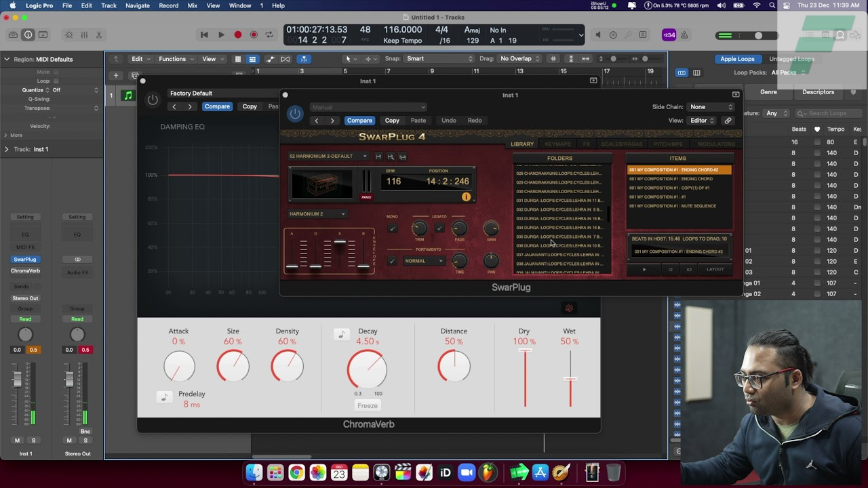The width and height of the screenshot is (868, 488).
Task: Open the Mix menu in menu bar
Action: coord(193,5)
